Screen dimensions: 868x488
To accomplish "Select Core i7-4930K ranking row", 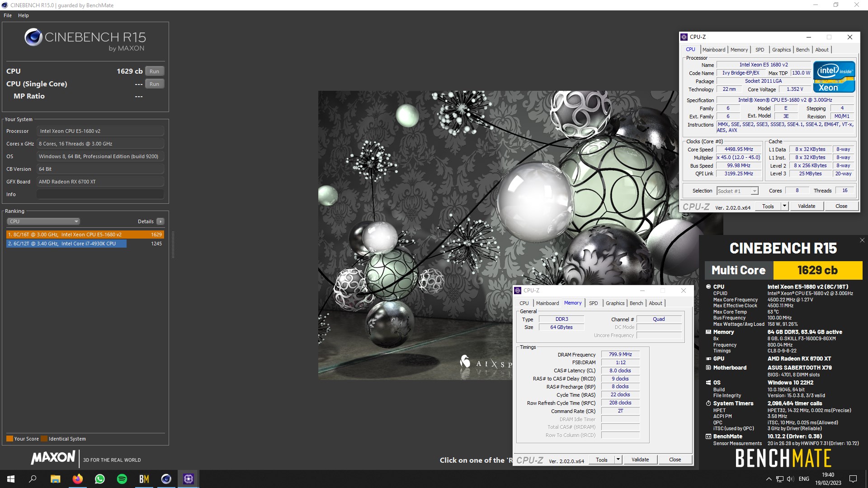I will (85, 244).
